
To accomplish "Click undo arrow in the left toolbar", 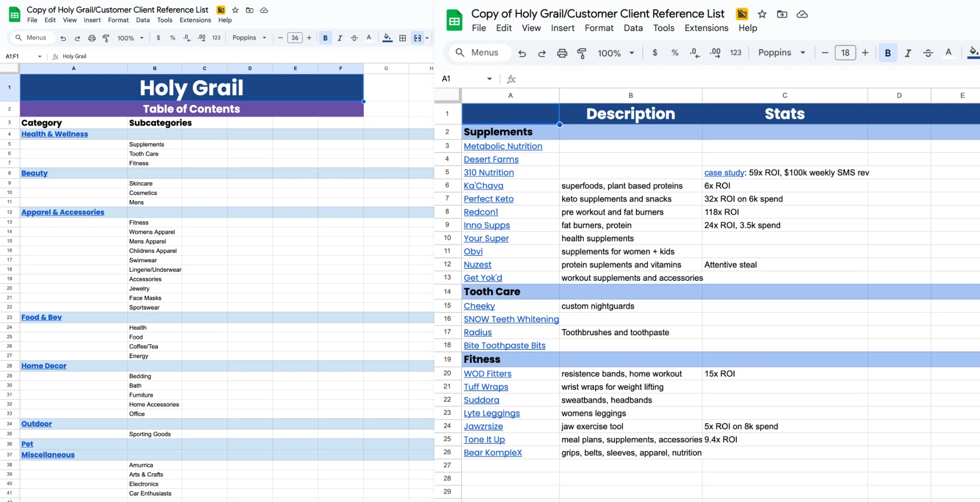I will point(63,38).
